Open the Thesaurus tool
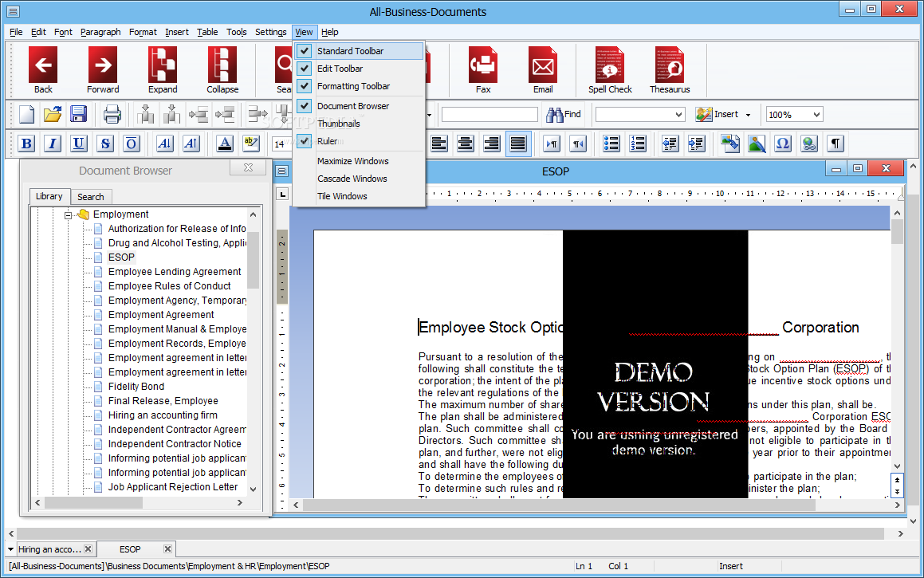The image size is (924, 578). point(670,70)
